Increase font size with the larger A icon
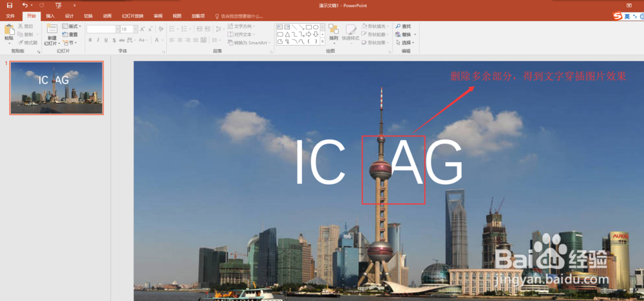The height and width of the screenshot is (301, 644). [x=142, y=29]
